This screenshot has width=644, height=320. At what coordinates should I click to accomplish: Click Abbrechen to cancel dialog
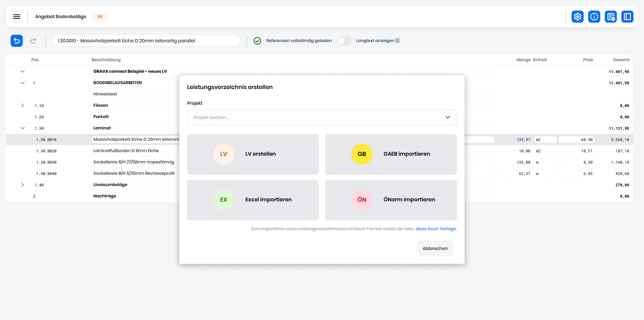coord(435,248)
